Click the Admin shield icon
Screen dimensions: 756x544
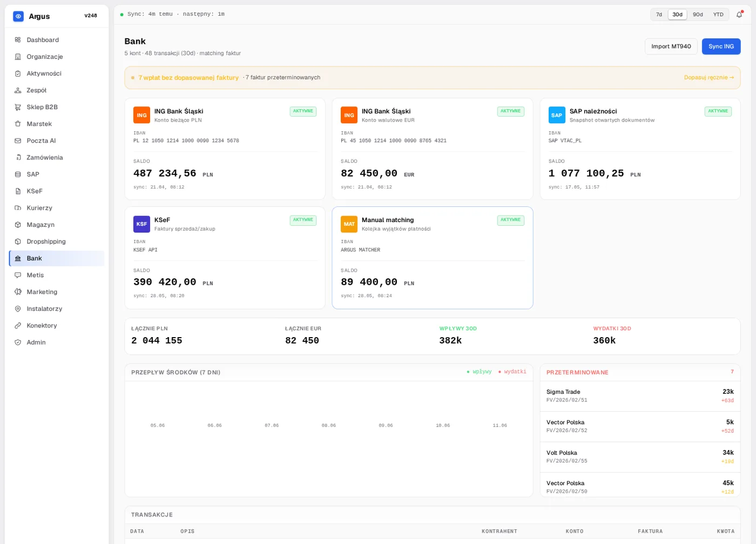pyautogui.click(x=18, y=342)
